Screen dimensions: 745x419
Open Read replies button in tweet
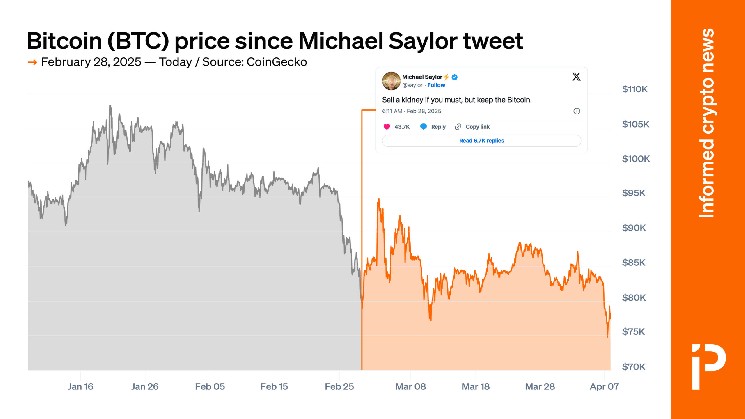coord(482,140)
